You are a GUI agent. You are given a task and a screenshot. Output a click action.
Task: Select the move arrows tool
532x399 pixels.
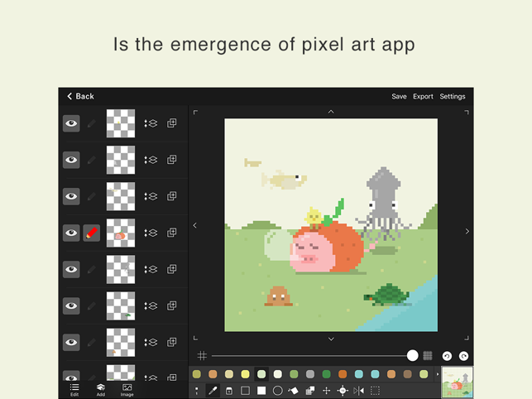pyautogui.click(x=326, y=391)
